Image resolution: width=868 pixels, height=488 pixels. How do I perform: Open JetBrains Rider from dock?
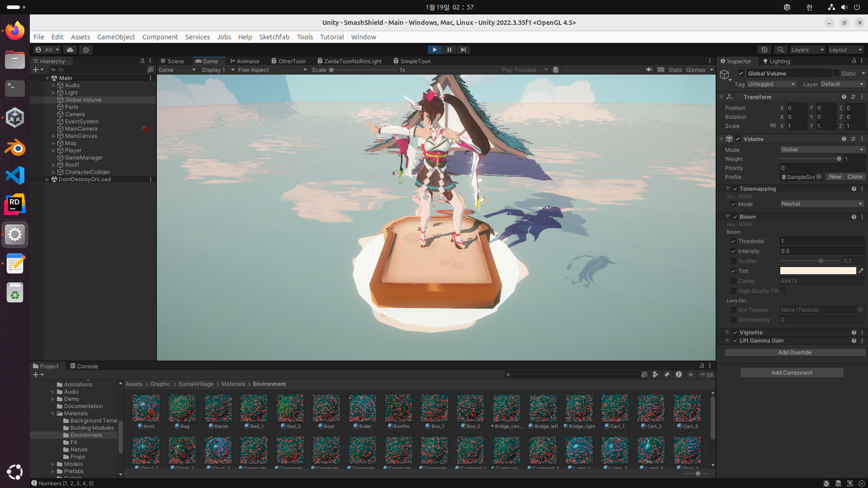pos(15,205)
